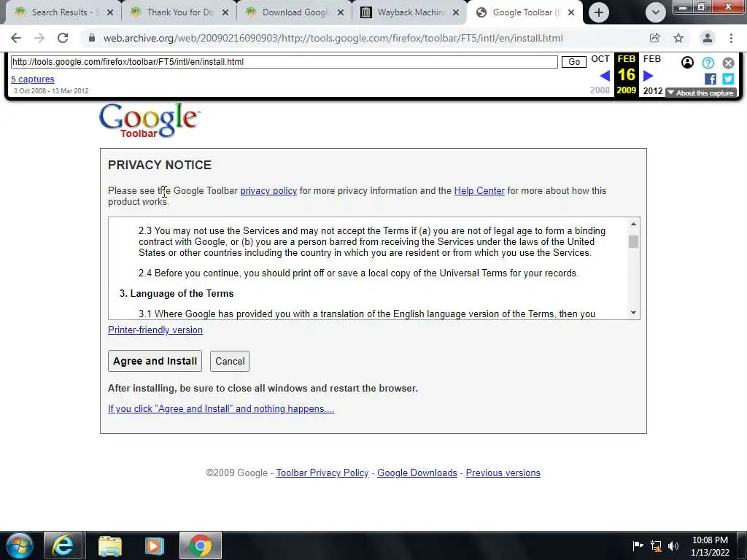The height and width of the screenshot is (560, 747).
Task: Click the Chrome taskbar icon
Action: tap(200, 545)
